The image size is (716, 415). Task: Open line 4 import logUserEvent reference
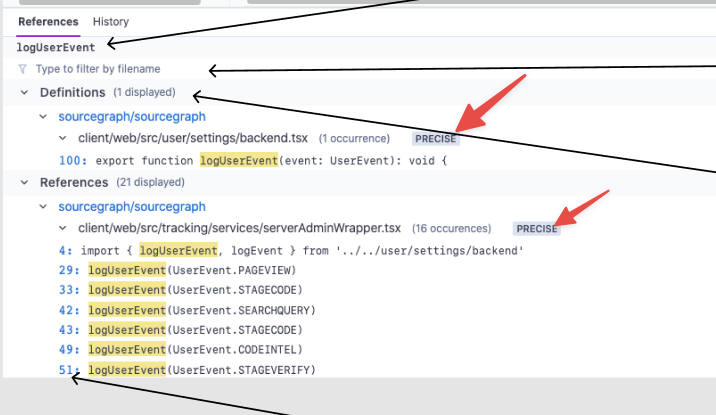291,251
